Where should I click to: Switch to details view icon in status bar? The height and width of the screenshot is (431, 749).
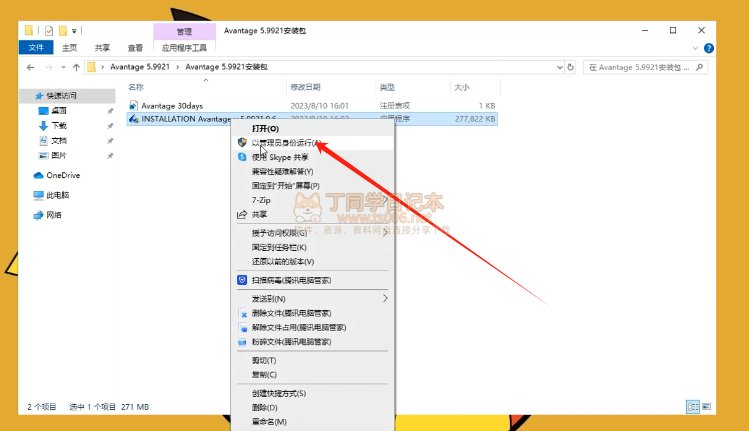coord(693,407)
